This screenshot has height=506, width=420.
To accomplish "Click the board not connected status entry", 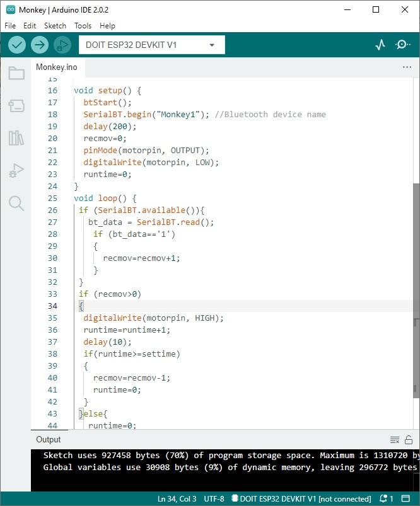I will click(x=301, y=498).
